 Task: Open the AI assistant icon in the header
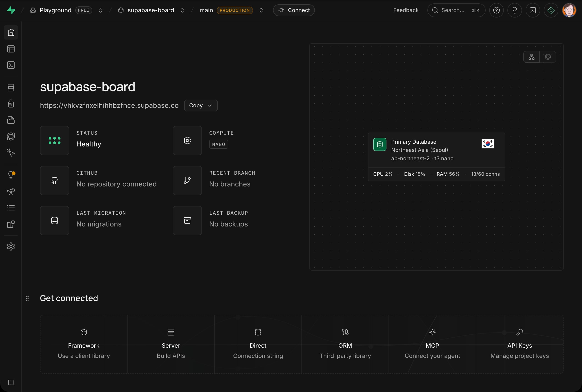tap(551, 10)
